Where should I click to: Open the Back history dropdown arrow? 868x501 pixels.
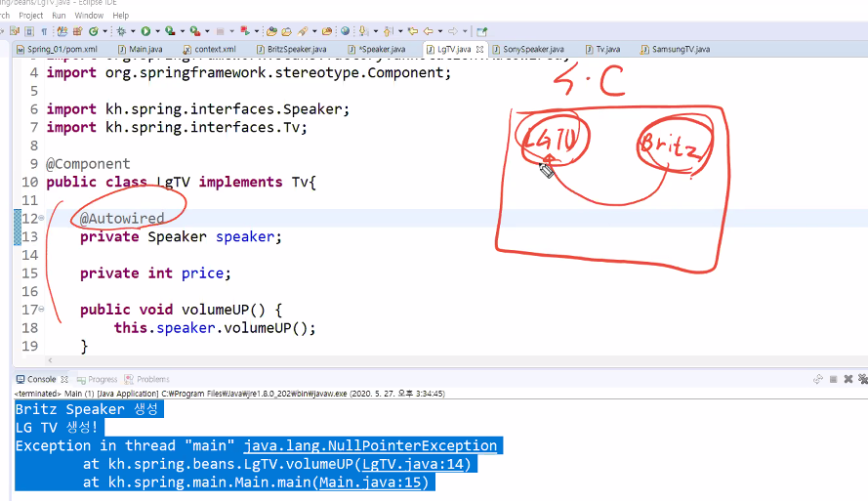(440, 31)
